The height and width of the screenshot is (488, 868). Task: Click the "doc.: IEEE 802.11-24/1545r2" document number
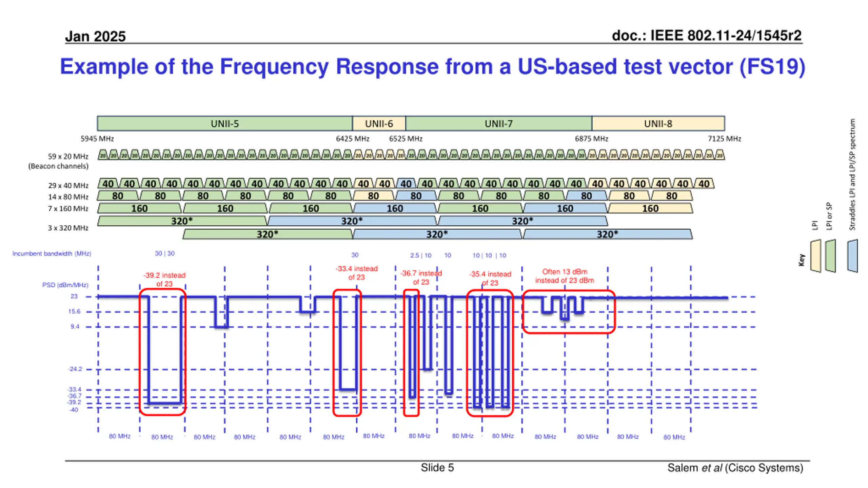pos(707,35)
